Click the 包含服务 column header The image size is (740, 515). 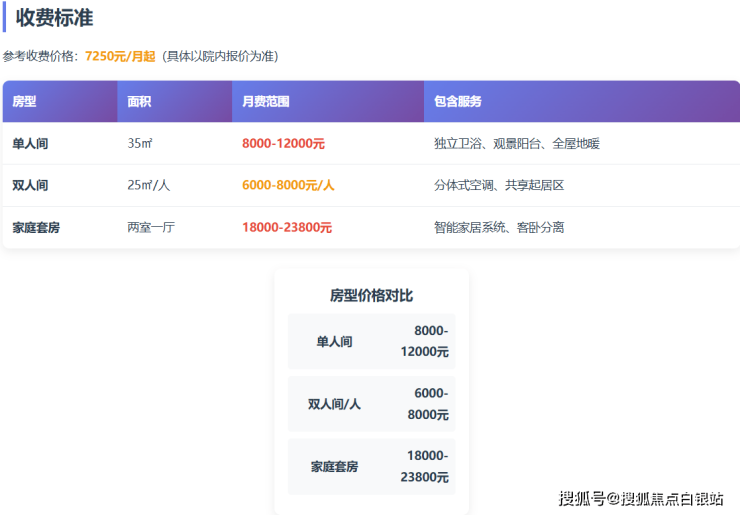coord(458,102)
